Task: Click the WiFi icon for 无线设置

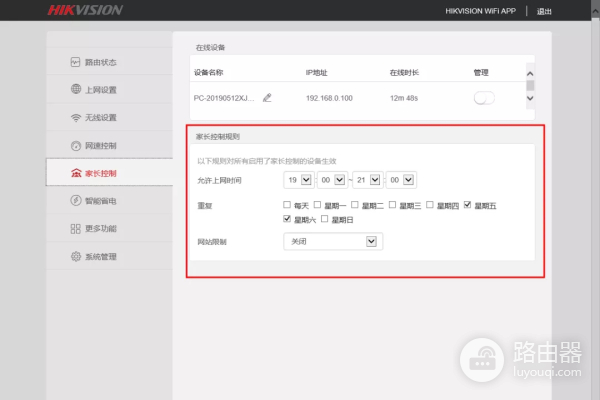Action: tap(75, 118)
